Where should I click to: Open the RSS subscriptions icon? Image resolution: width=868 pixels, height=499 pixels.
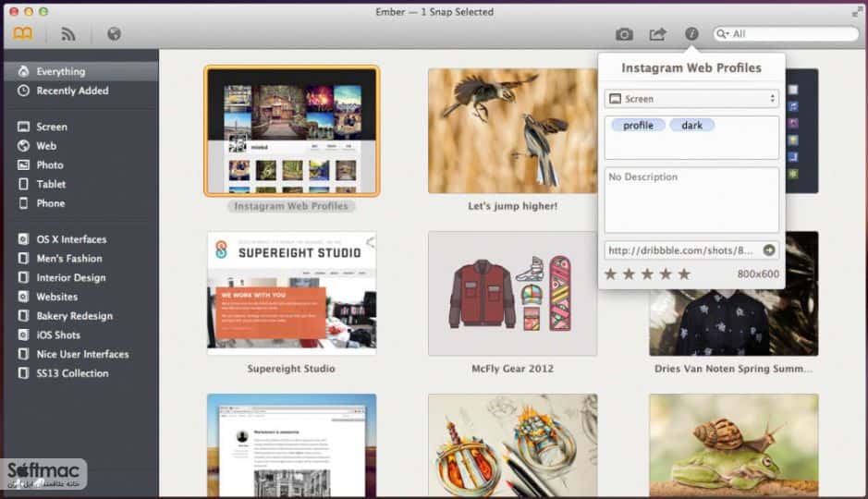click(x=68, y=34)
